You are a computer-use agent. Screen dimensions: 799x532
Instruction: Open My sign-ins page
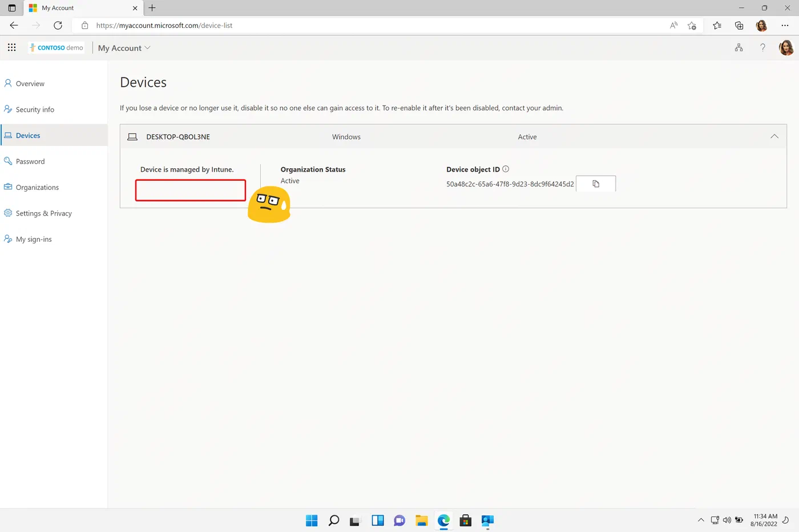(x=54, y=239)
